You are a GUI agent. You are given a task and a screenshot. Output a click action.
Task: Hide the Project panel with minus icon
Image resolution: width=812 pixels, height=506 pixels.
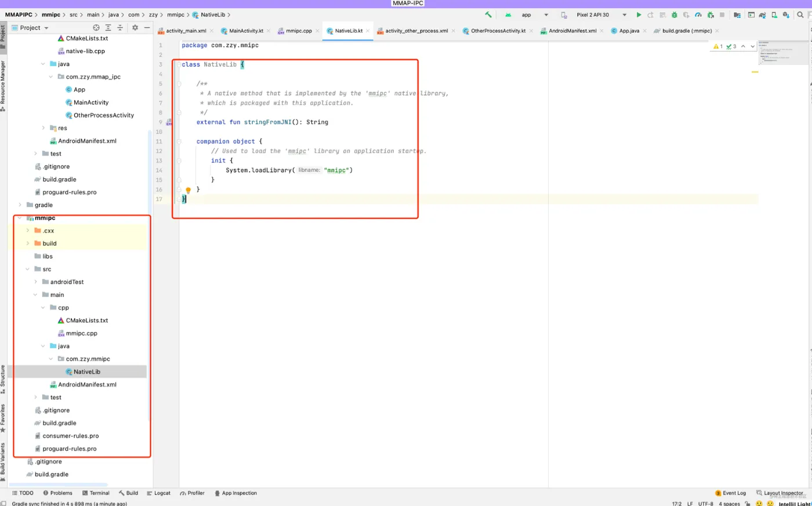click(x=147, y=27)
